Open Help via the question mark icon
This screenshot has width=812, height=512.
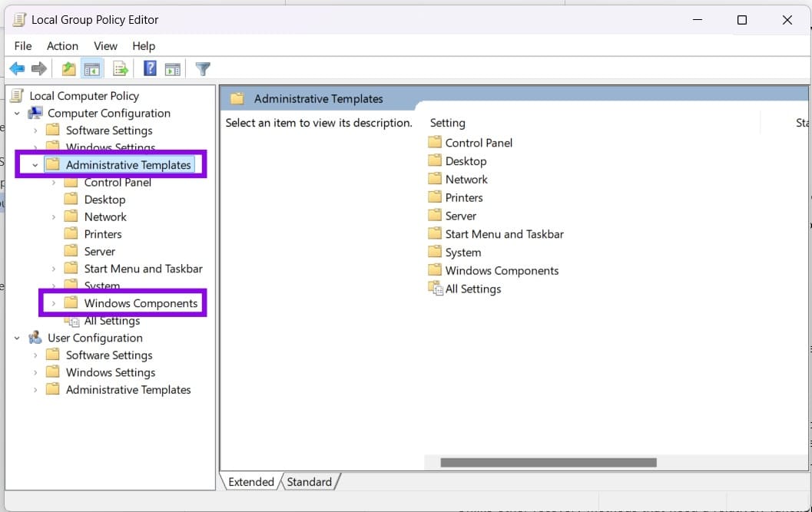(150, 68)
